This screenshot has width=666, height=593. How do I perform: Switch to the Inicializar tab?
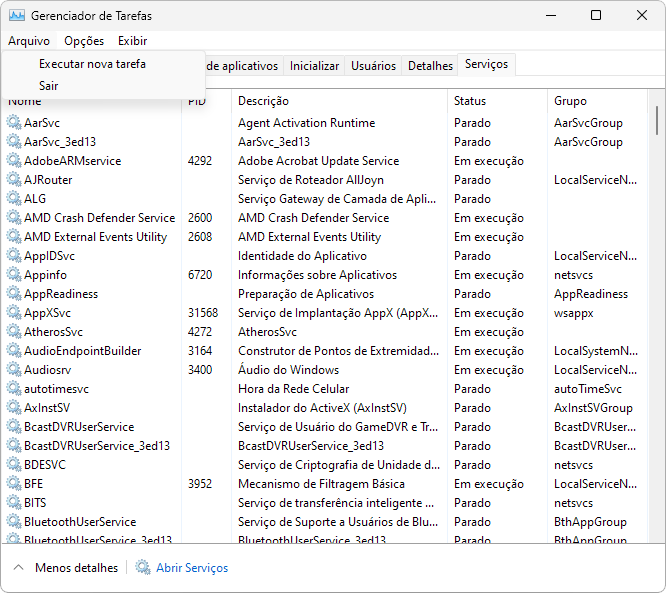pos(314,66)
